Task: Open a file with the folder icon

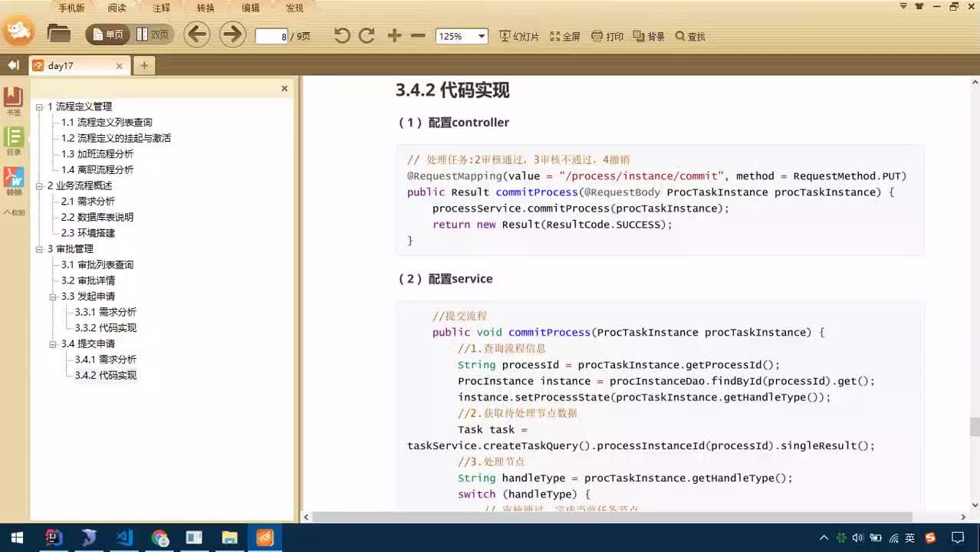Action: pos(59,34)
